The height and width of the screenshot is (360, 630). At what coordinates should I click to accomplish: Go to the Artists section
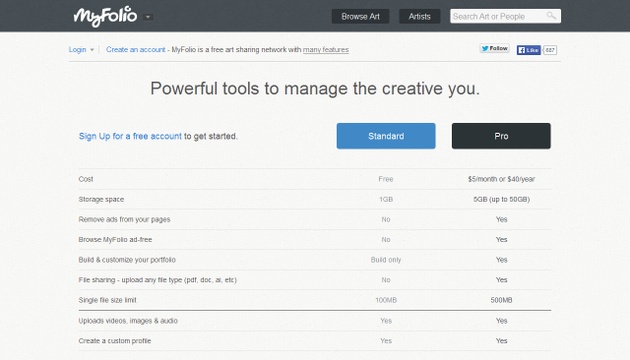[419, 16]
